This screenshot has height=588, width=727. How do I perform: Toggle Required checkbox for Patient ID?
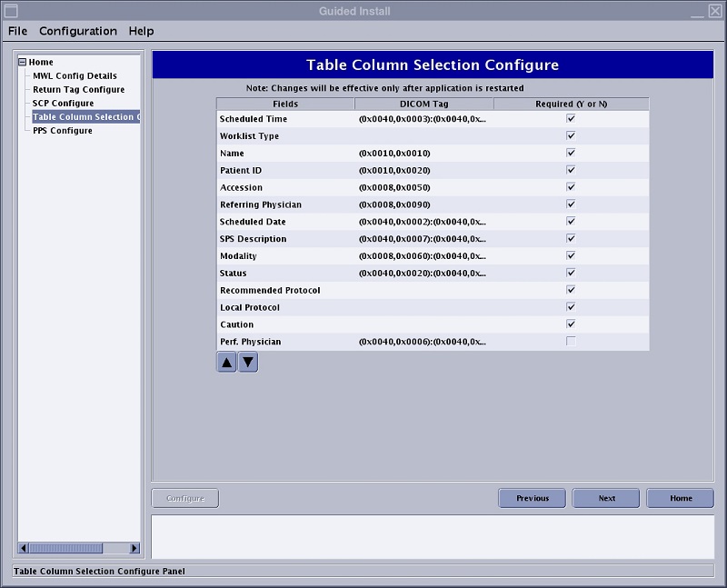571,170
